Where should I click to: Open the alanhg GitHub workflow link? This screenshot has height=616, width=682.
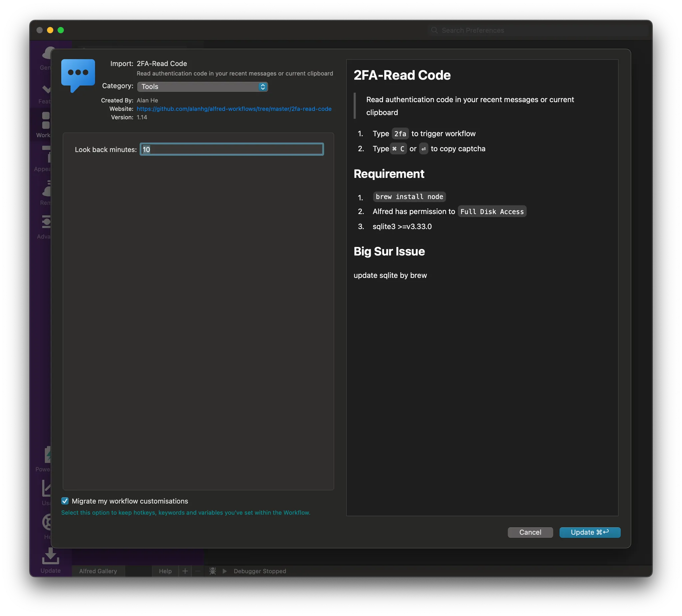coord(233,109)
